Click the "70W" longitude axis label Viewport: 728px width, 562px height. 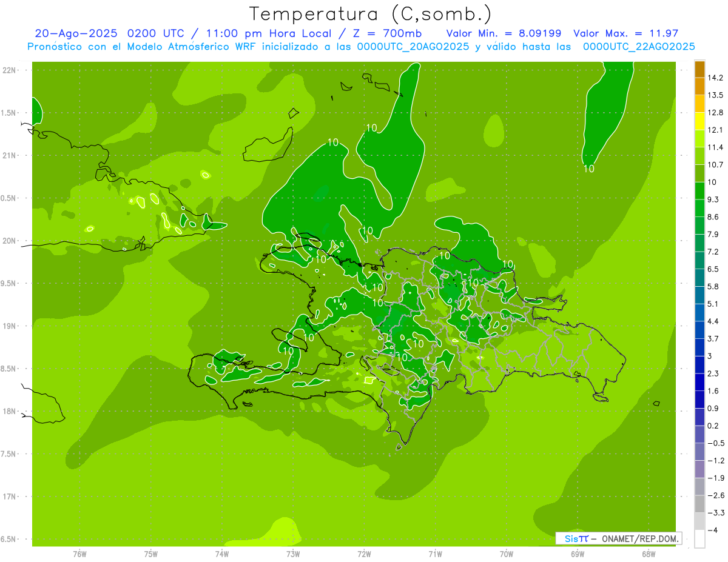click(507, 553)
